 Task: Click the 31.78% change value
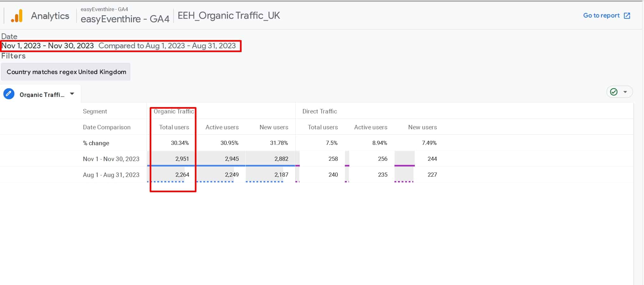tap(279, 143)
